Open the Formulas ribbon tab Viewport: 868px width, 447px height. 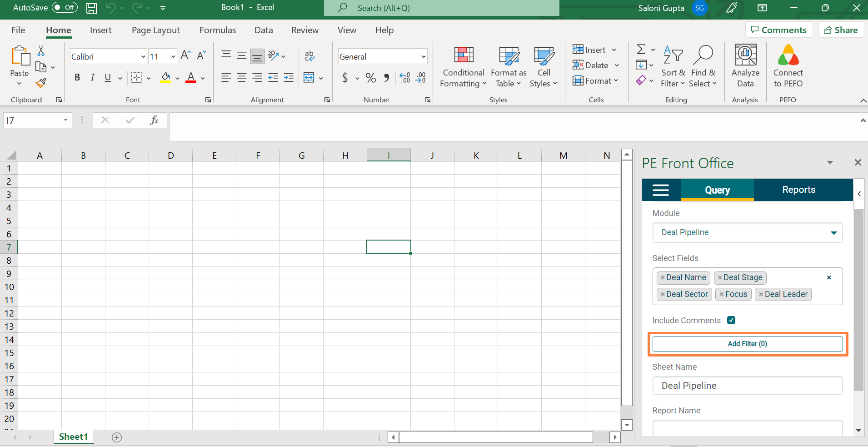coord(218,30)
